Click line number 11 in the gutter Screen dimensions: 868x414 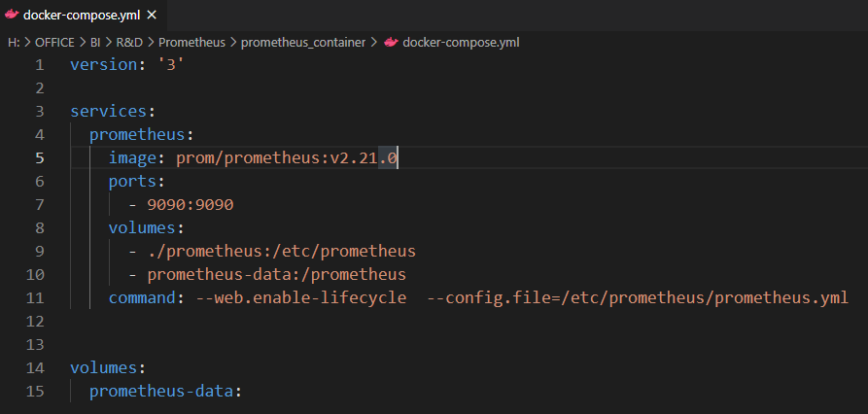tap(35, 297)
